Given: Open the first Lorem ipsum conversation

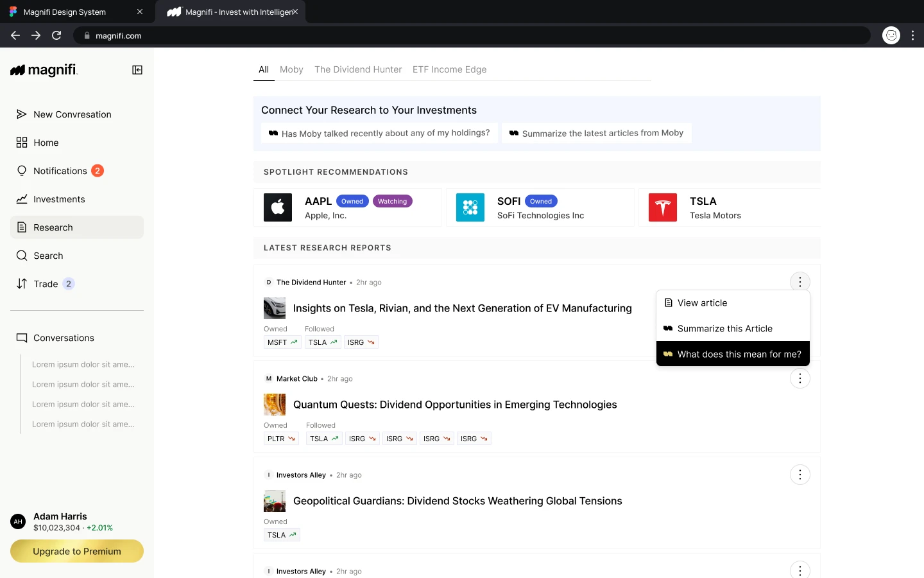Looking at the screenshot, I should click(83, 364).
